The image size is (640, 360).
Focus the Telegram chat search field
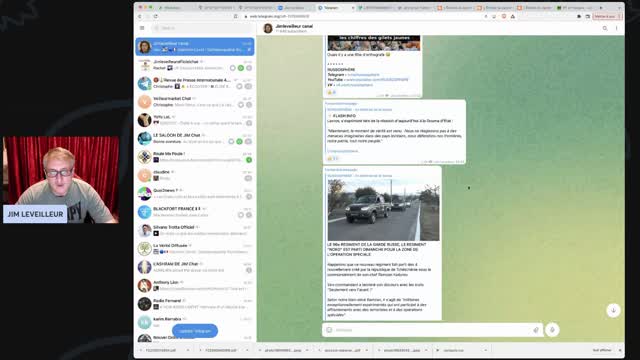(x=203, y=28)
